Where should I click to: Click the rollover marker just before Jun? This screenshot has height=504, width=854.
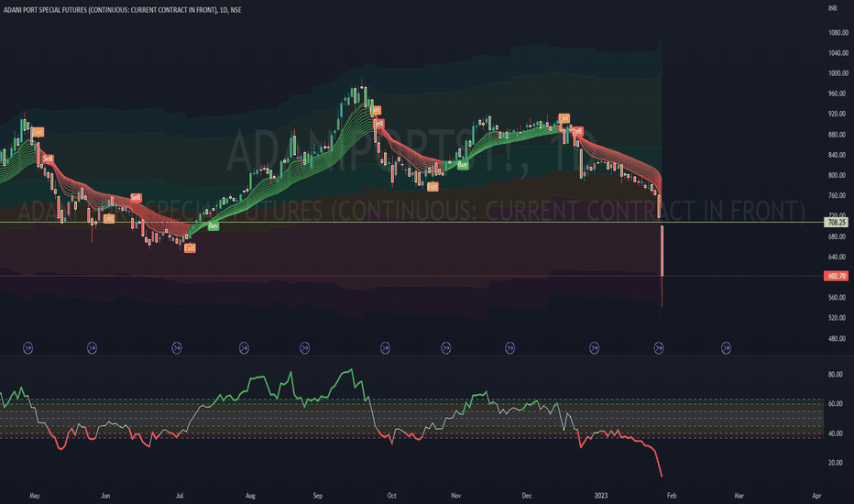click(x=92, y=347)
